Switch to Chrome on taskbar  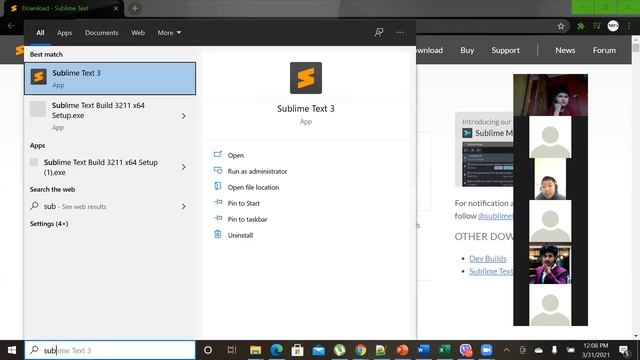tap(360, 350)
